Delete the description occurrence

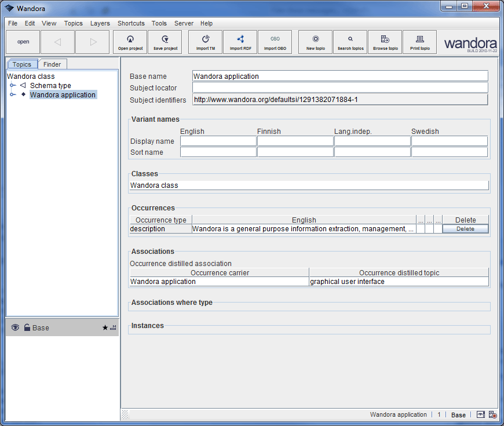coord(465,229)
